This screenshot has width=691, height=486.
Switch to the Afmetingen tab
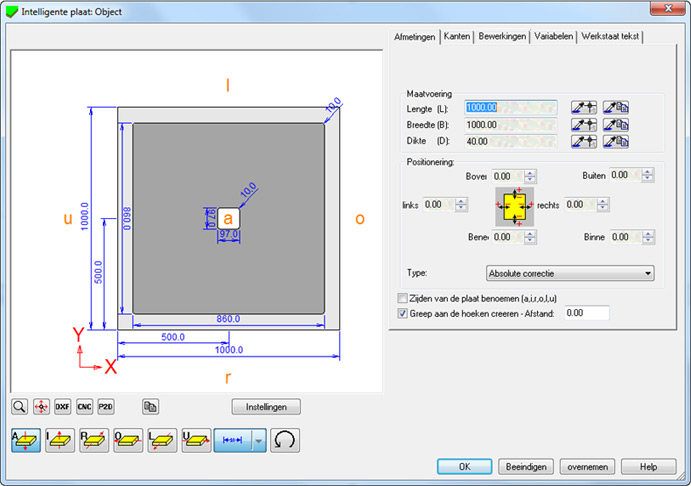[x=414, y=37]
